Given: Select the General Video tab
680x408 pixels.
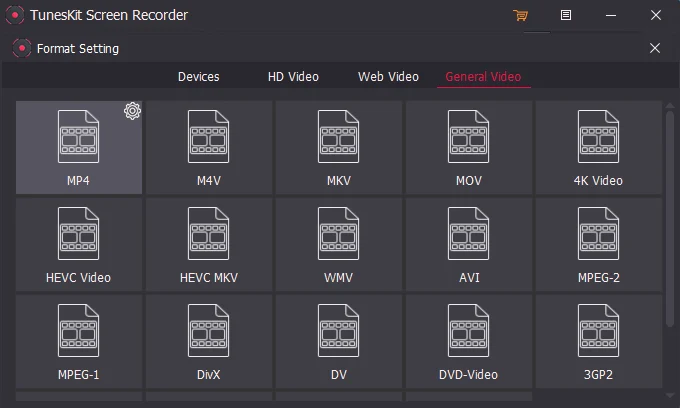Looking at the screenshot, I should 483,77.
